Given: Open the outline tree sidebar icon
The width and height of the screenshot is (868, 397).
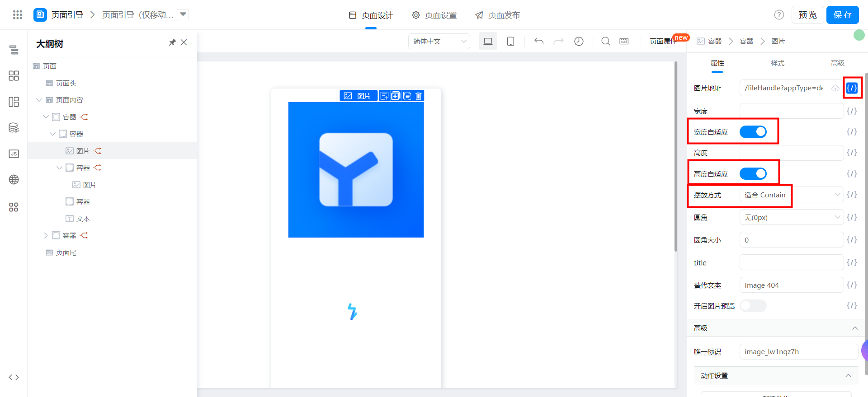Looking at the screenshot, I should pos(14,50).
